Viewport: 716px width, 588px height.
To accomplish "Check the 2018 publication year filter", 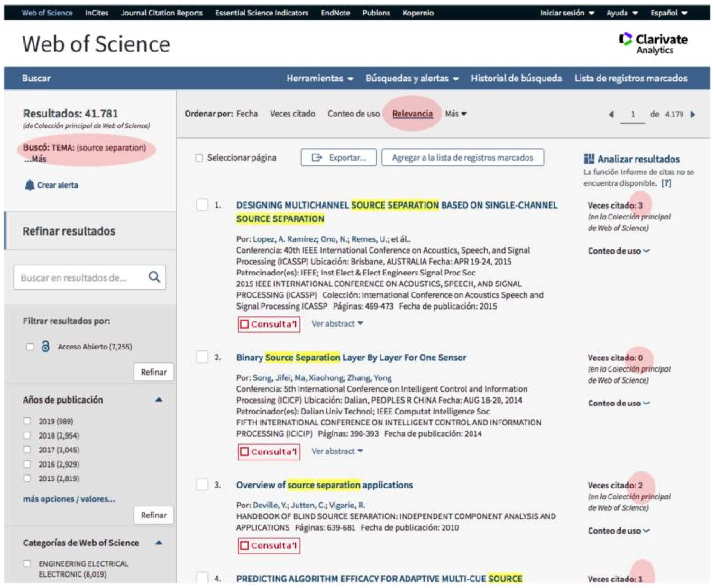I will tap(27, 435).
